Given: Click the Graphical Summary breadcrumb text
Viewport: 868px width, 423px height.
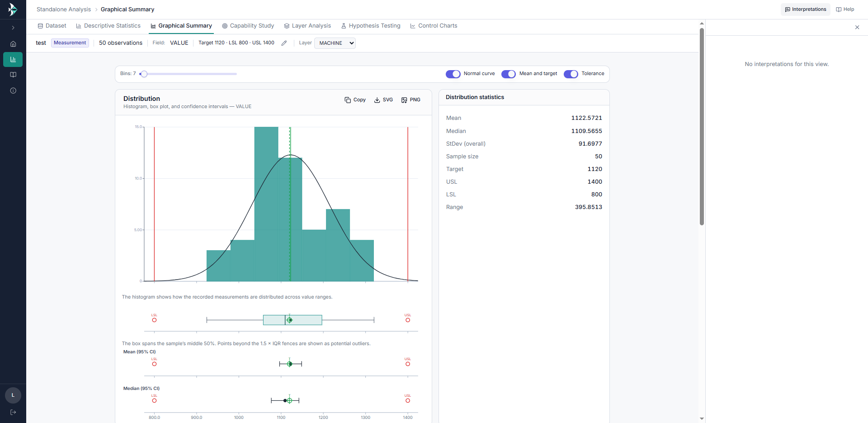Looking at the screenshot, I should coord(127,10).
